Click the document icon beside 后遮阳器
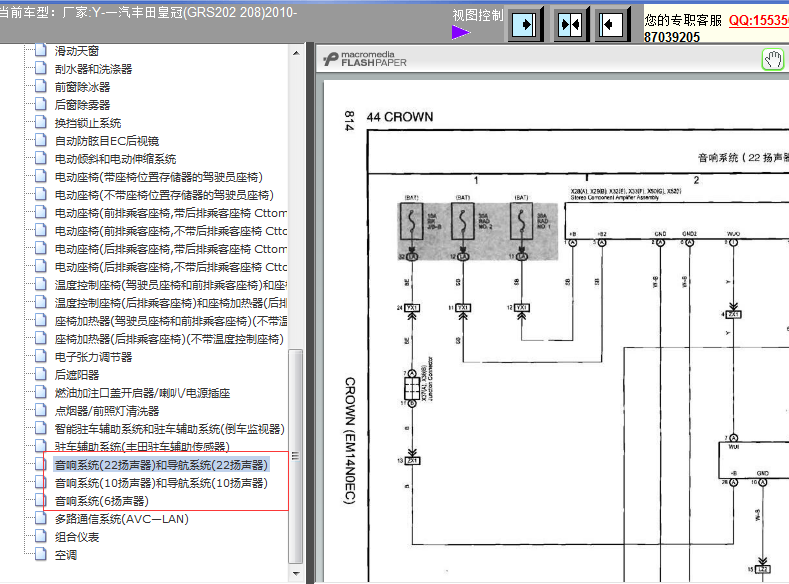789x584 pixels. (x=41, y=374)
